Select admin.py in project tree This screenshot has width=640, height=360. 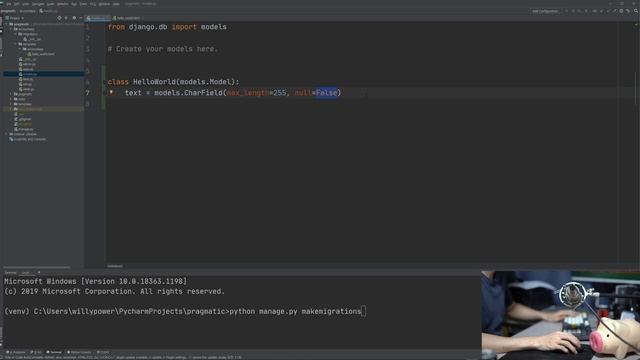27,64
